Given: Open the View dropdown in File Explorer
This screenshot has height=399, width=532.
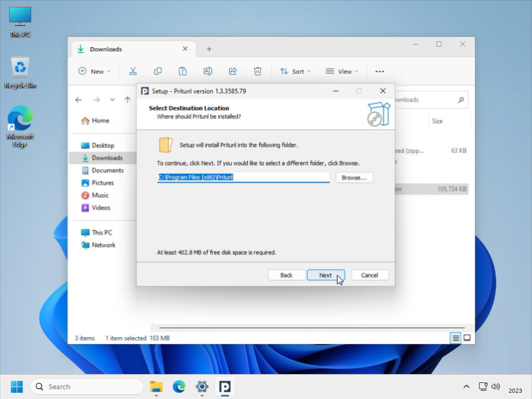Looking at the screenshot, I should coord(342,71).
